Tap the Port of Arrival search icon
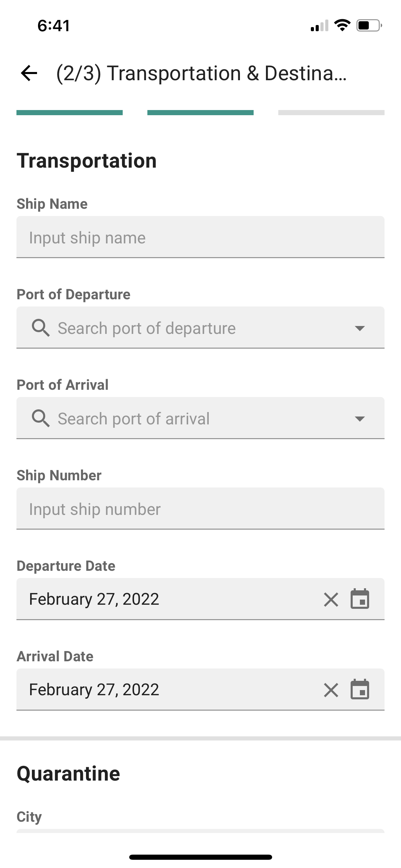Screen dimensions: 401x868 (40, 418)
